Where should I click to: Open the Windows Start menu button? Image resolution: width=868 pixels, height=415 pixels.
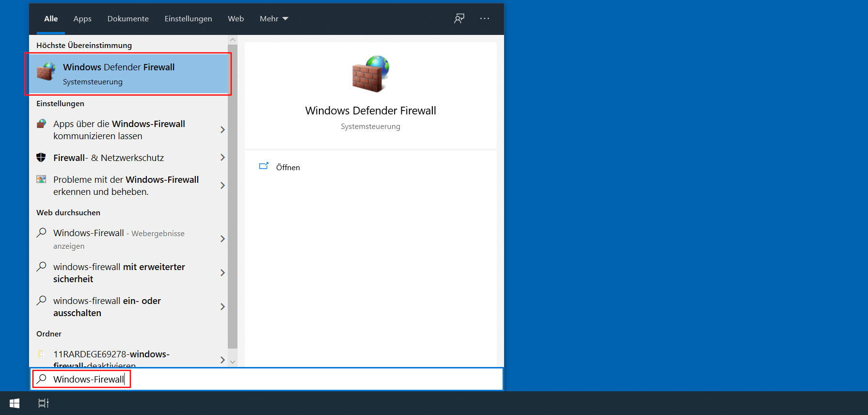(15, 403)
